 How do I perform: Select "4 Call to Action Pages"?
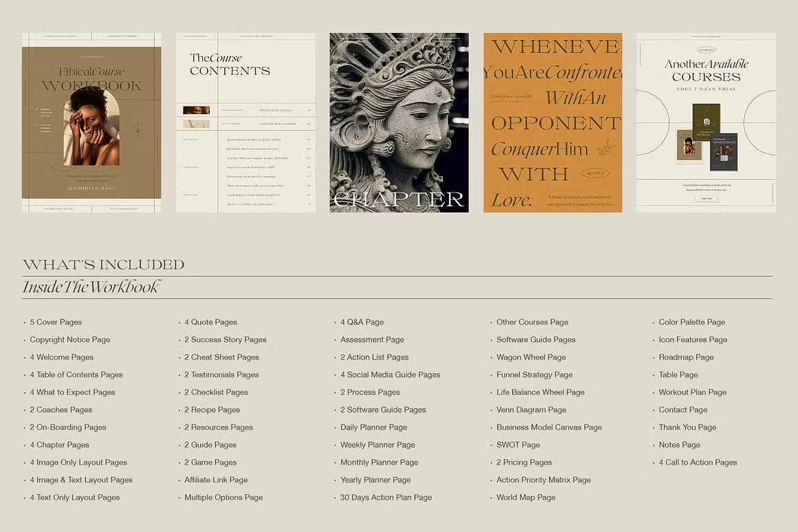tap(698, 463)
